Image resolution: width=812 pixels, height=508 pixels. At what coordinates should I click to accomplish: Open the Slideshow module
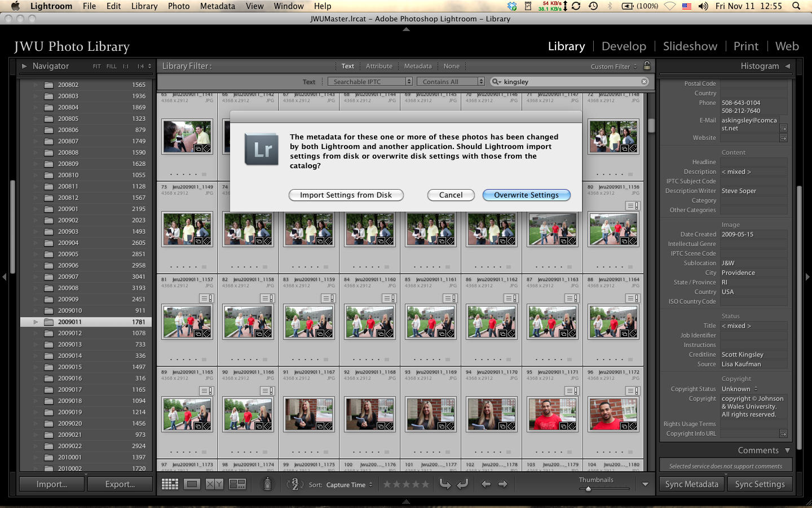(690, 46)
